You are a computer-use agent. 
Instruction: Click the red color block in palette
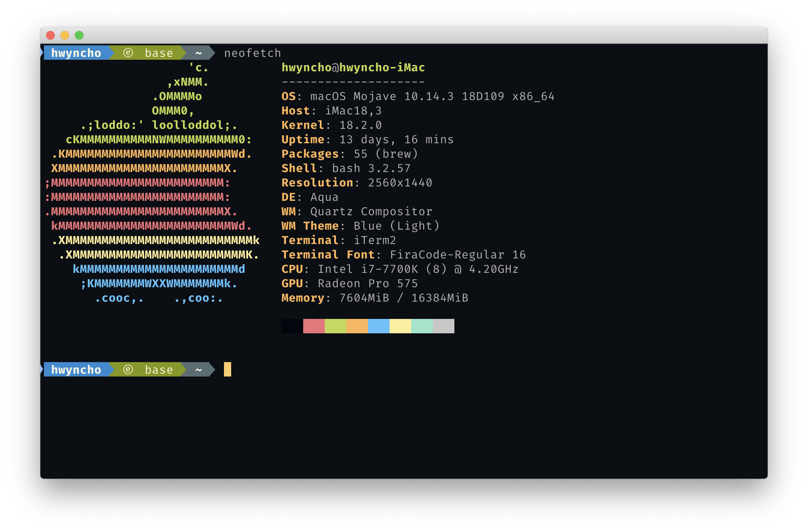pos(314,326)
